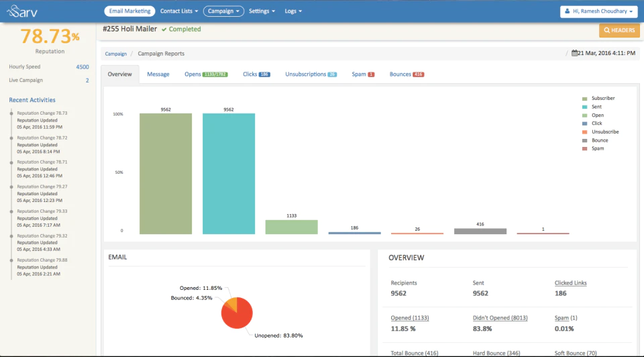Switch to the Message tab

158,74
